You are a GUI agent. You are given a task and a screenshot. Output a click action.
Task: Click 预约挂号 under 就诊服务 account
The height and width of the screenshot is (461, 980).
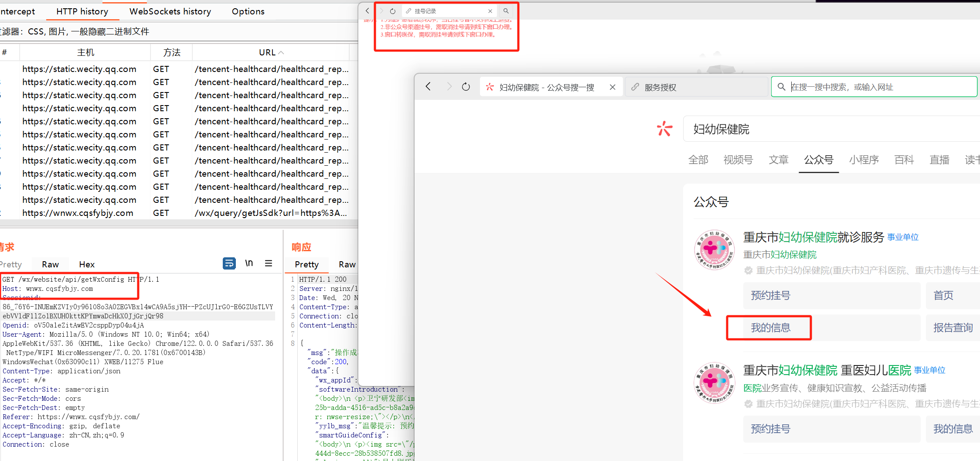tap(832, 295)
